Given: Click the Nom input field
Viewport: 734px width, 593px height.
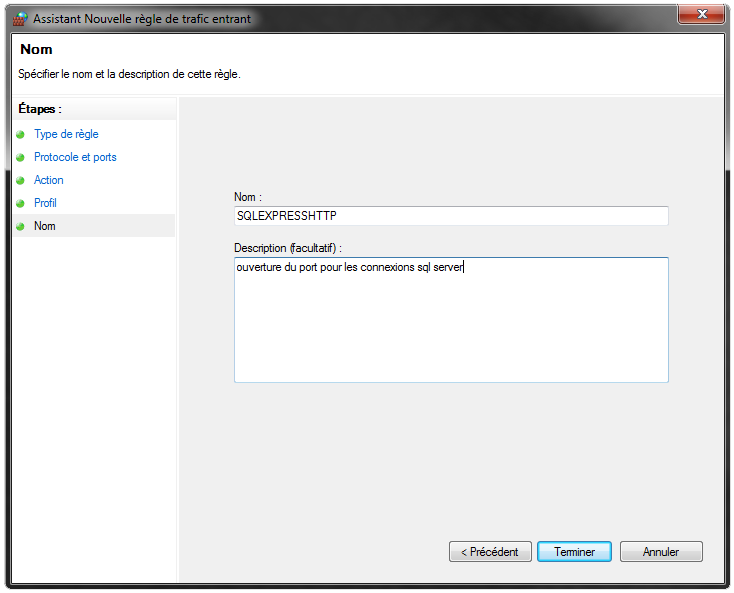Looking at the screenshot, I should tap(451, 216).
